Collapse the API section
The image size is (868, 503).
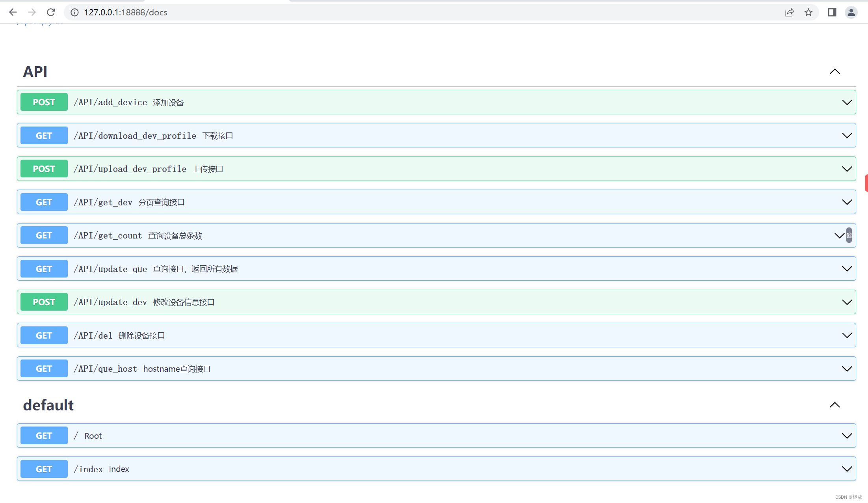835,72
